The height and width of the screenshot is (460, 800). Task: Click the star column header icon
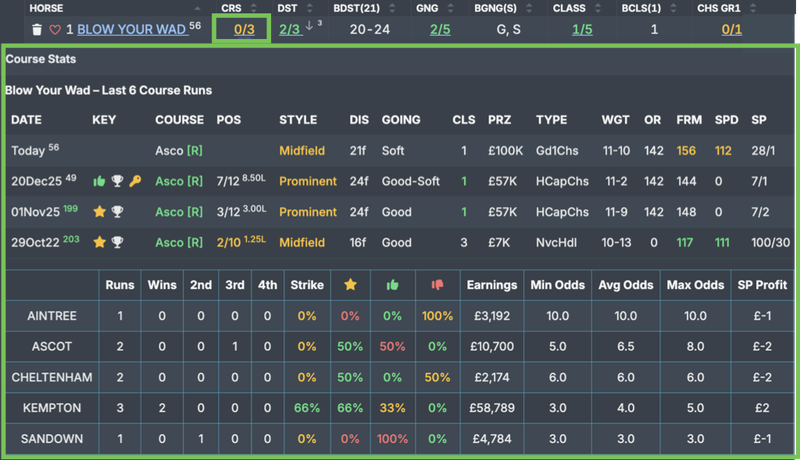[x=350, y=285]
